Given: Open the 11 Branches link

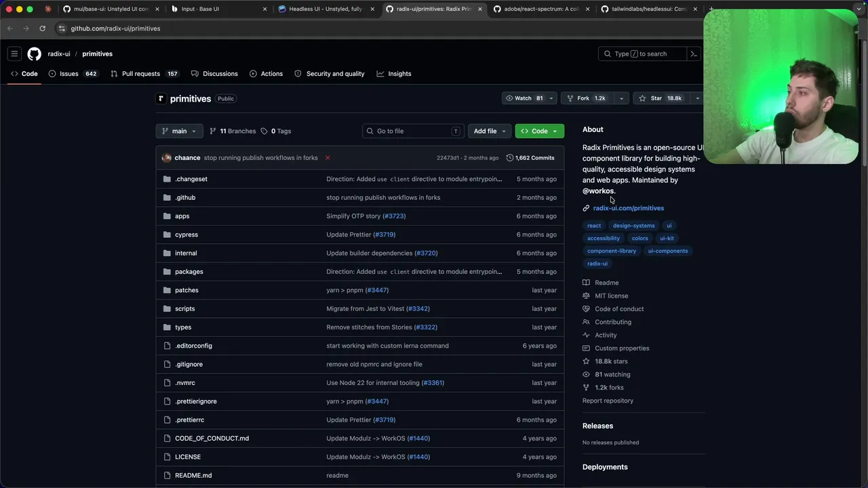Looking at the screenshot, I should pos(233,131).
